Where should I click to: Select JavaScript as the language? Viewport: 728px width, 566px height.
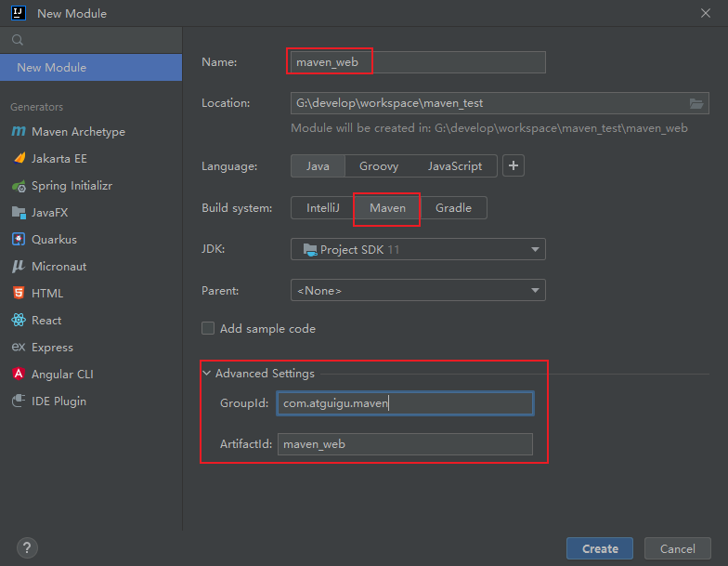455,165
